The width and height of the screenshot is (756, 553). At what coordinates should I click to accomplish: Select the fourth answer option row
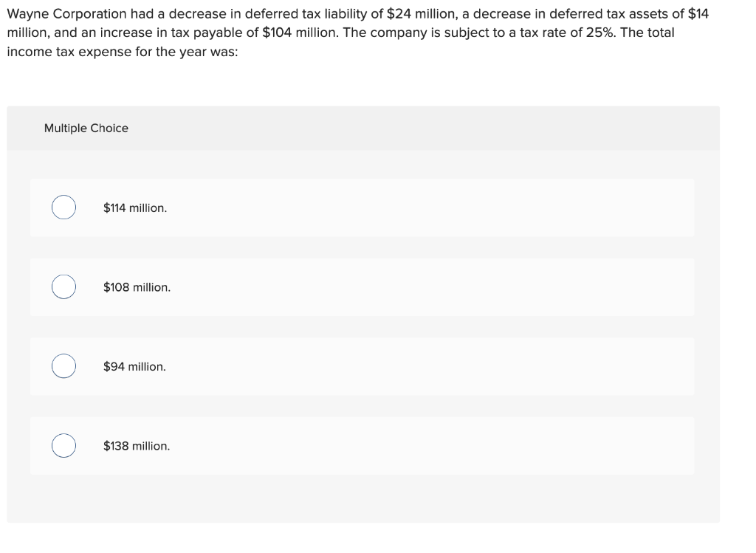coord(362,445)
